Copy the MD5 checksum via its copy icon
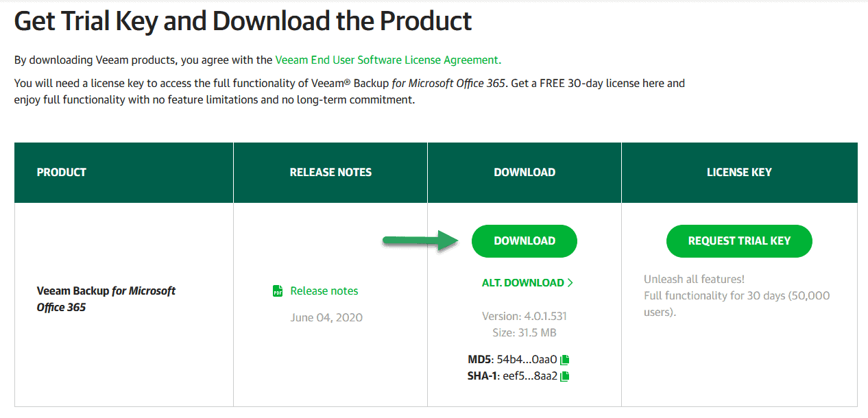Image resolution: width=868 pixels, height=418 pixels. (x=565, y=360)
